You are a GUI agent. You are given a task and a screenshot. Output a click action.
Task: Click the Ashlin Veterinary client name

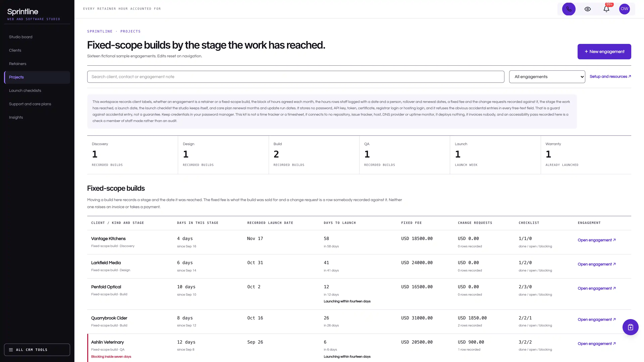coord(107,342)
